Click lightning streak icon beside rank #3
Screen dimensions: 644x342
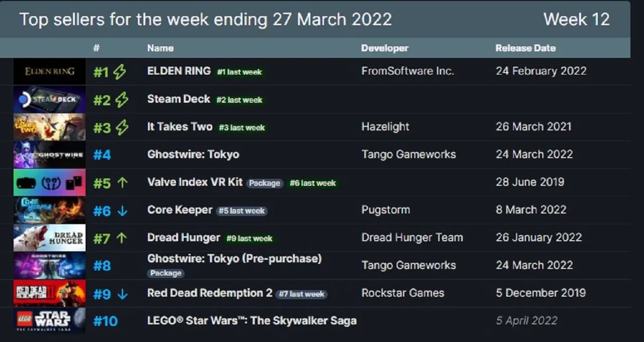pos(122,127)
